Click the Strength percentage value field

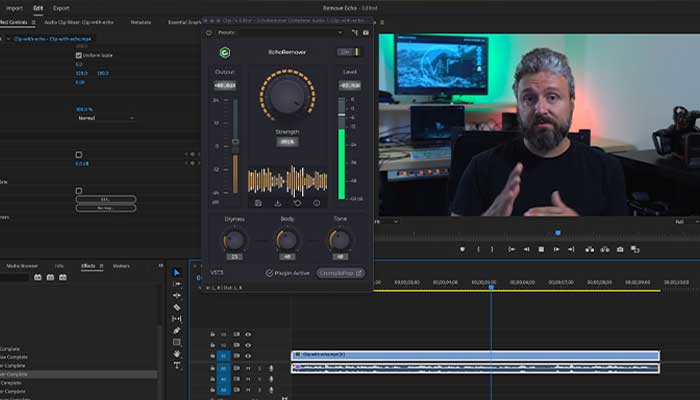point(287,142)
